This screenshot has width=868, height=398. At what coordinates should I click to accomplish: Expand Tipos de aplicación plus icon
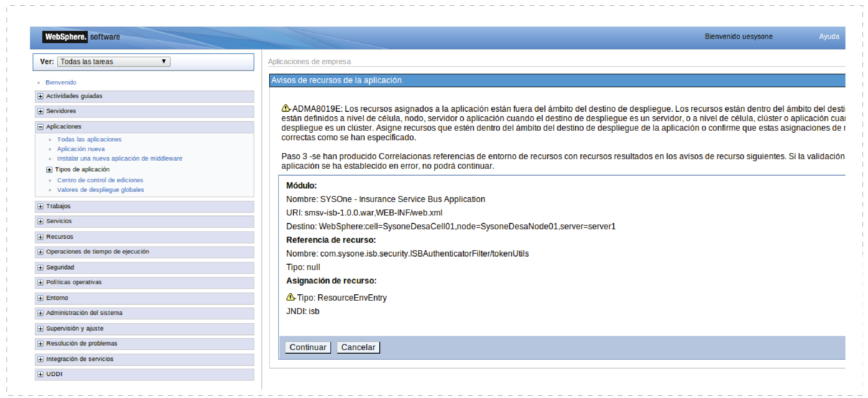pos(49,170)
